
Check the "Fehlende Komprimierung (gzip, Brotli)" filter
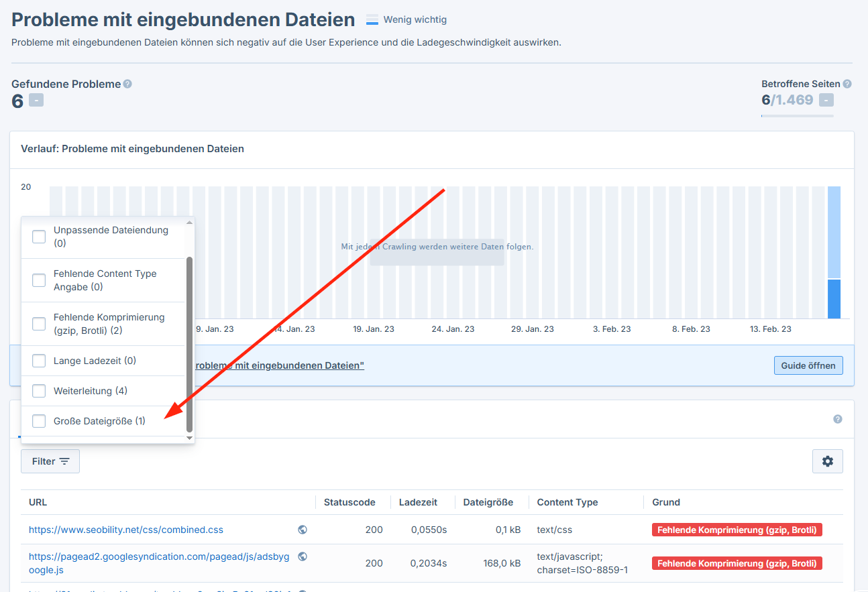pos(38,323)
